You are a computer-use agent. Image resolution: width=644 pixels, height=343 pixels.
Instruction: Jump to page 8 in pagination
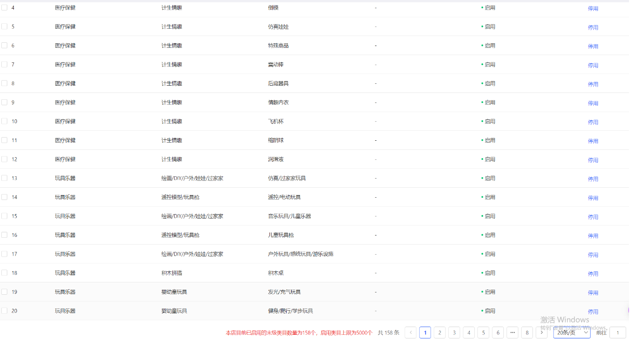[527, 333]
